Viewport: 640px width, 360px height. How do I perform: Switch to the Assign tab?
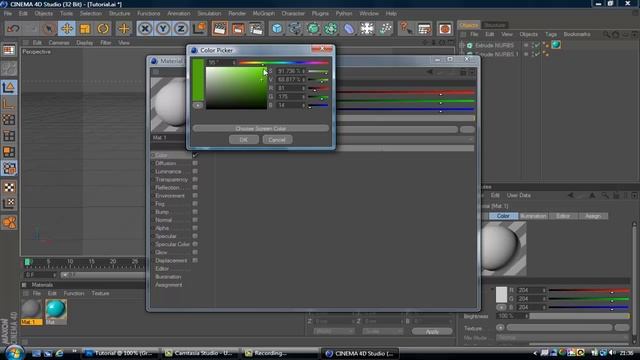pyautogui.click(x=593, y=216)
